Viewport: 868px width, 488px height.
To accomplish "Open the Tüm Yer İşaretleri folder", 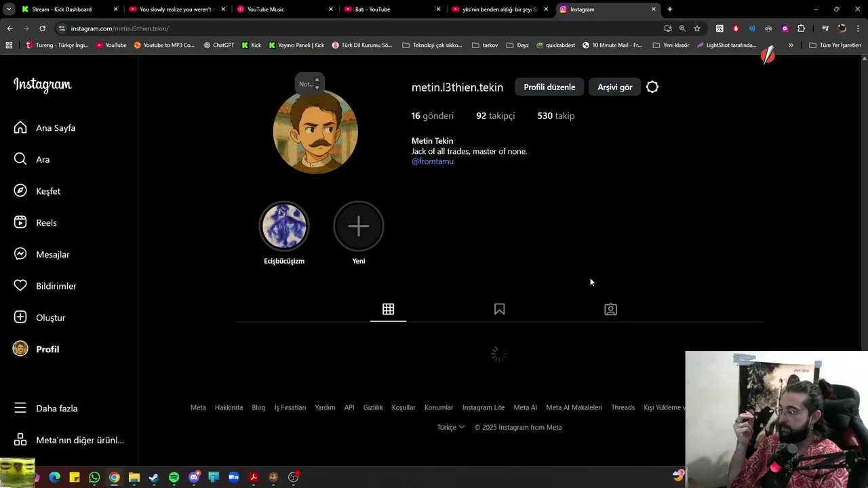I will [835, 45].
